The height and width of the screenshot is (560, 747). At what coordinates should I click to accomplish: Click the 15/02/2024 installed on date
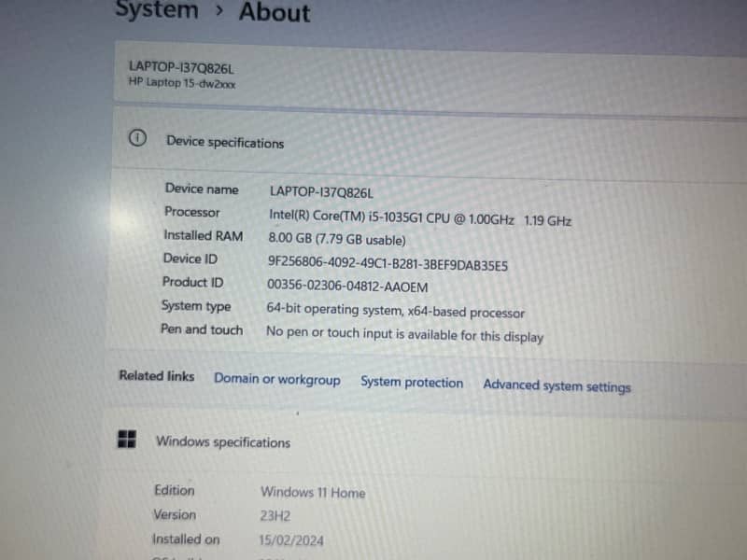pos(291,539)
